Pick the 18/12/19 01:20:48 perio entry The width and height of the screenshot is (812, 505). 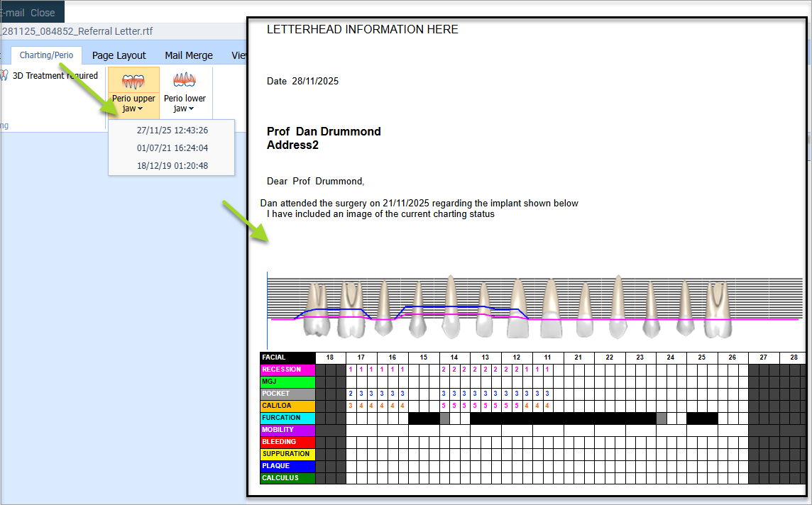pos(172,166)
